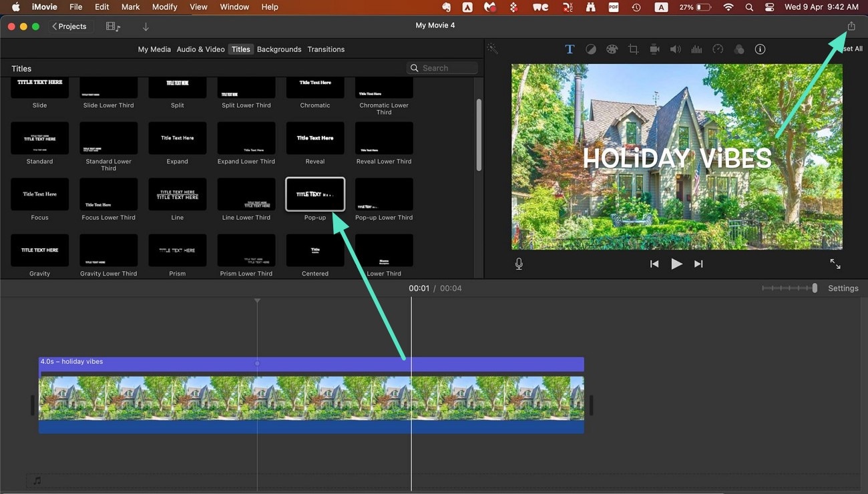The width and height of the screenshot is (868, 494).
Task: Select Pop-up Lower Third title thumbnail
Action: click(x=384, y=194)
